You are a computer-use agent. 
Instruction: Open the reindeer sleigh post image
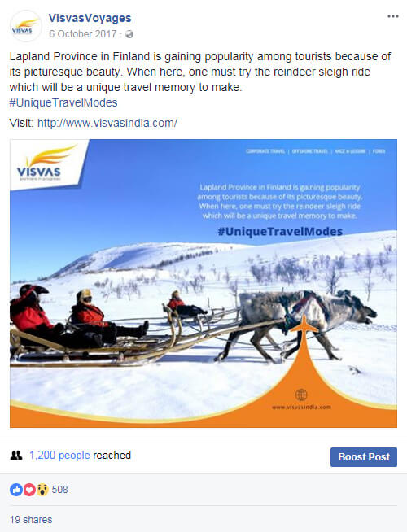point(203,283)
